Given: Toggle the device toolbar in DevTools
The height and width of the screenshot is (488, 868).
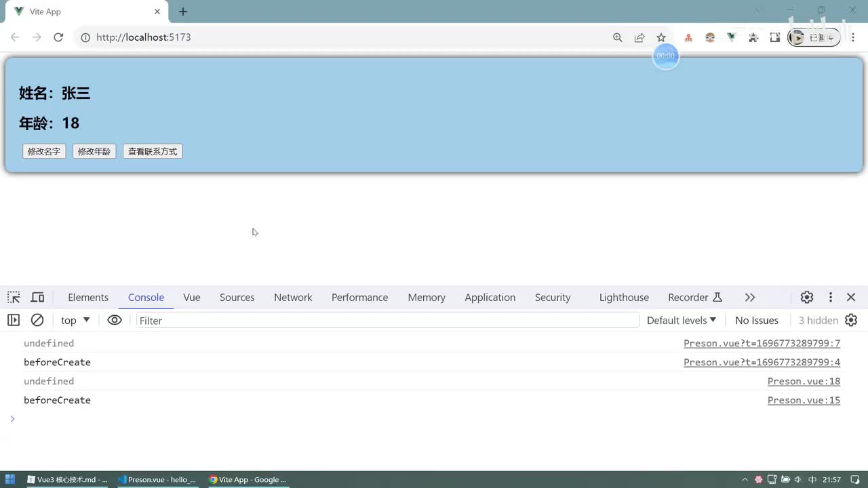Looking at the screenshot, I should 37,298.
